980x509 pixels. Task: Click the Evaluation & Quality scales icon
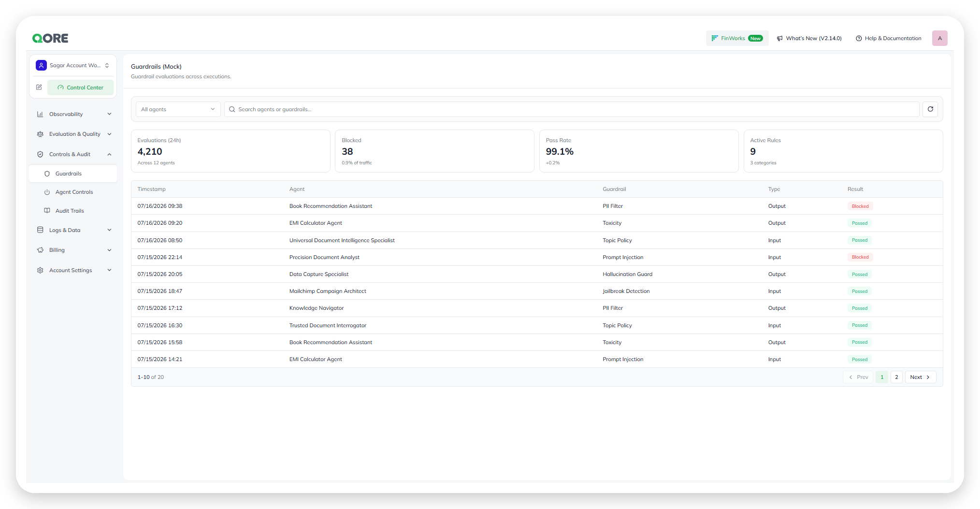[x=40, y=134]
